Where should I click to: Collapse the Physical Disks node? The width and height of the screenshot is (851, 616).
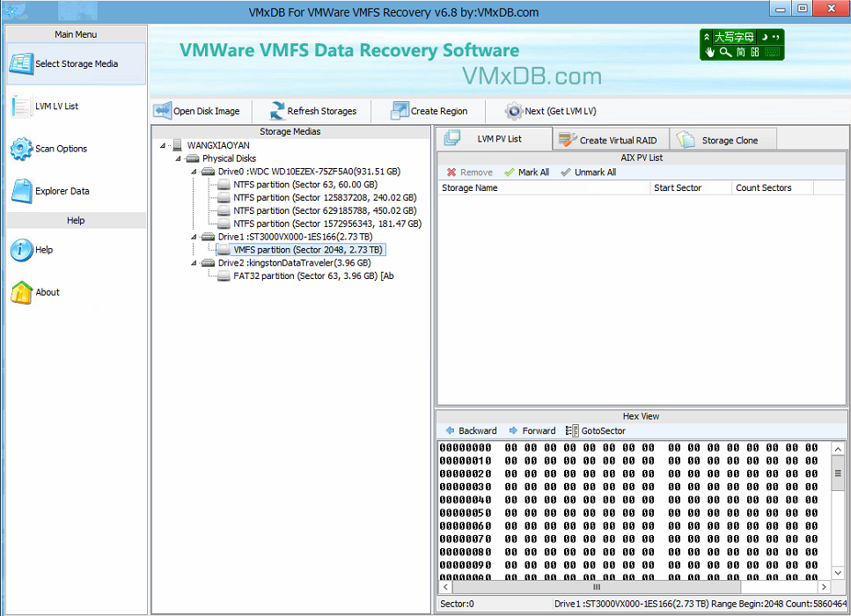[178, 158]
